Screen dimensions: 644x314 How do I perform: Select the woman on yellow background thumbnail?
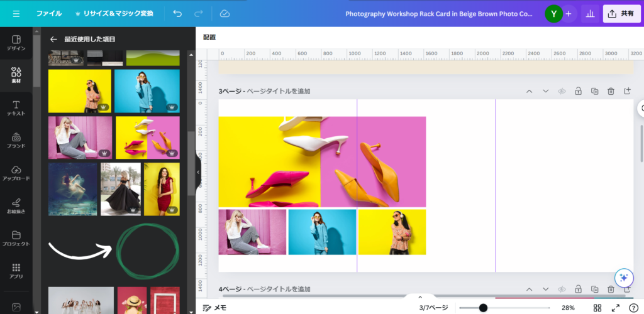point(80,91)
